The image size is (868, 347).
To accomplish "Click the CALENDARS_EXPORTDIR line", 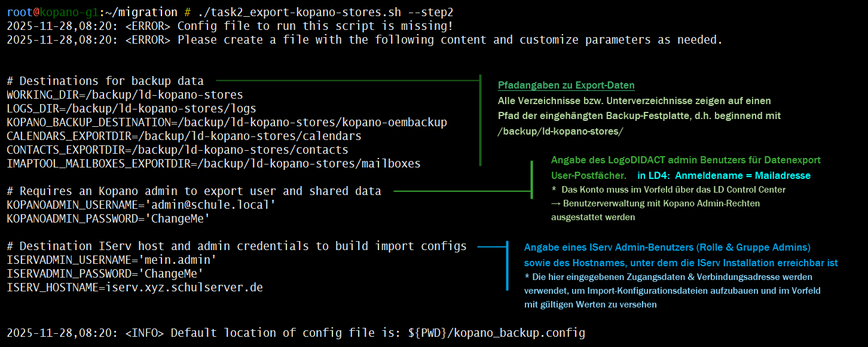I will tap(184, 136).
